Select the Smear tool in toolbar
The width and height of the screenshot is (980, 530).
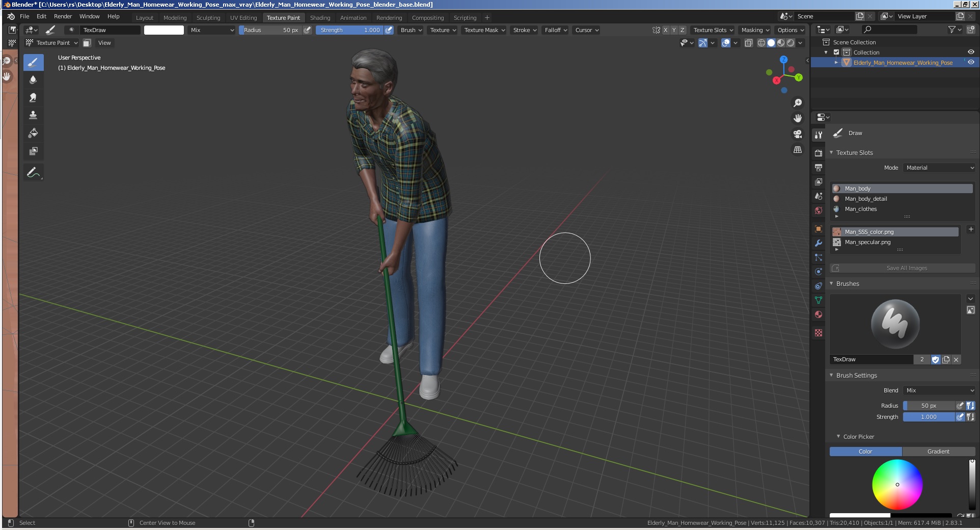pos(33,98)
